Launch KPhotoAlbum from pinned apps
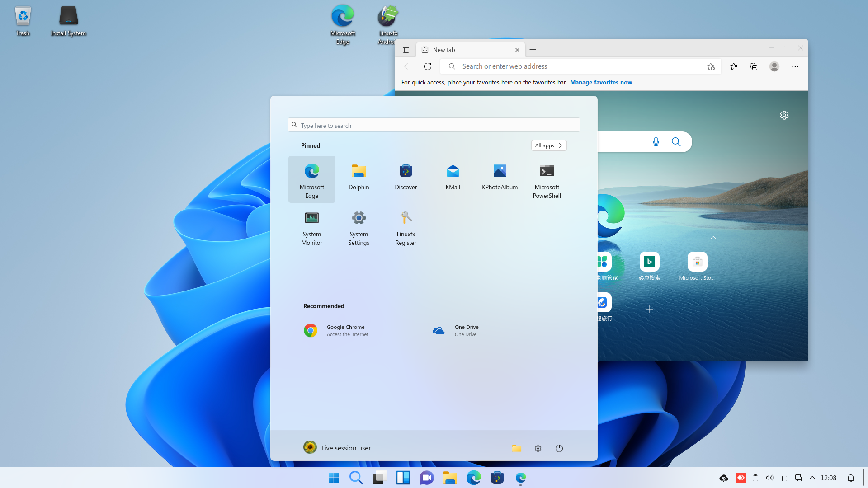The width and height of the screenshot is (868, 488). coord(500,178)
